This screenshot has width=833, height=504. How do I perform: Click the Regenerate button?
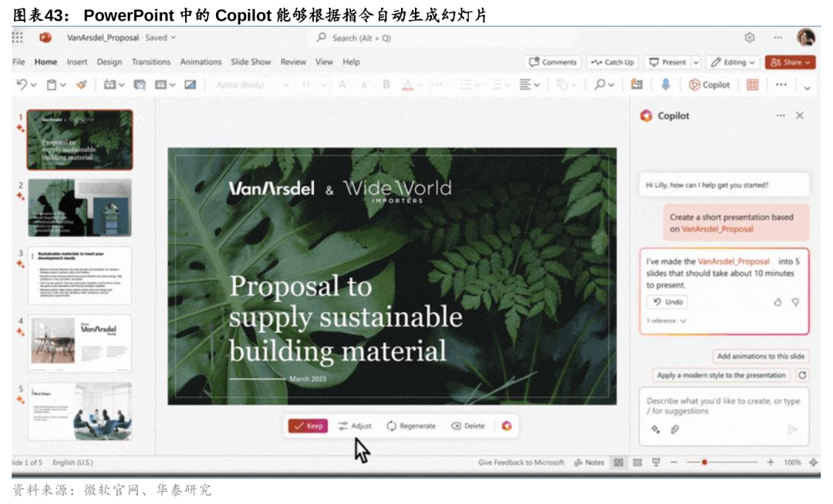[x=411, y=425]
